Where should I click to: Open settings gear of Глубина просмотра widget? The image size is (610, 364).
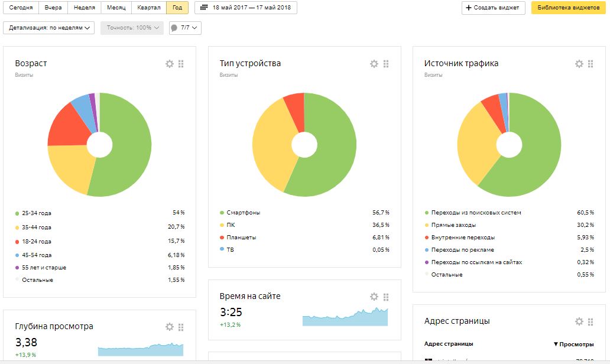[170, 327]
